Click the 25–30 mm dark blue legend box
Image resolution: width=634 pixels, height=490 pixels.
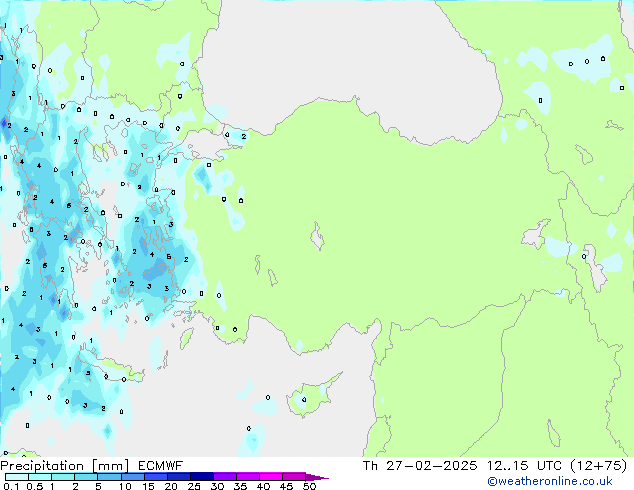pos(202,477)
